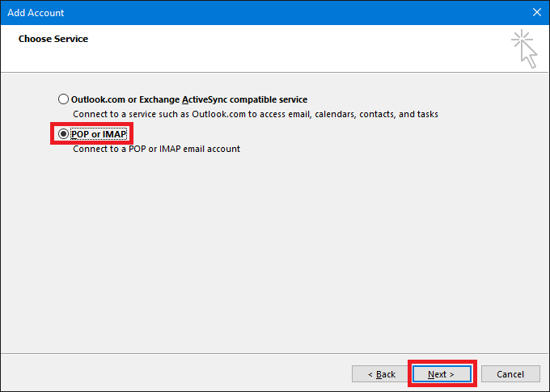The image size is (550, 392).
Task: Click "Connect to a POP or IMAP email account" description
Action: pos(156,149)
